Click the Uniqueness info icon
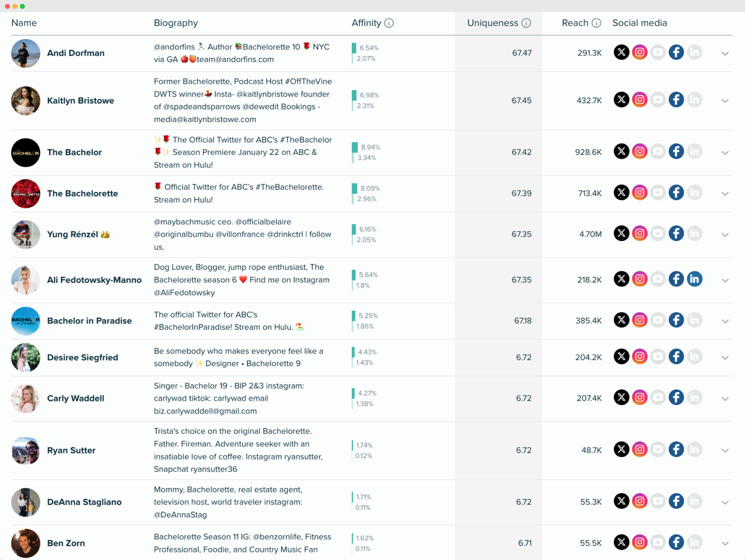This screenshot has width=745, height=560. 526,23
